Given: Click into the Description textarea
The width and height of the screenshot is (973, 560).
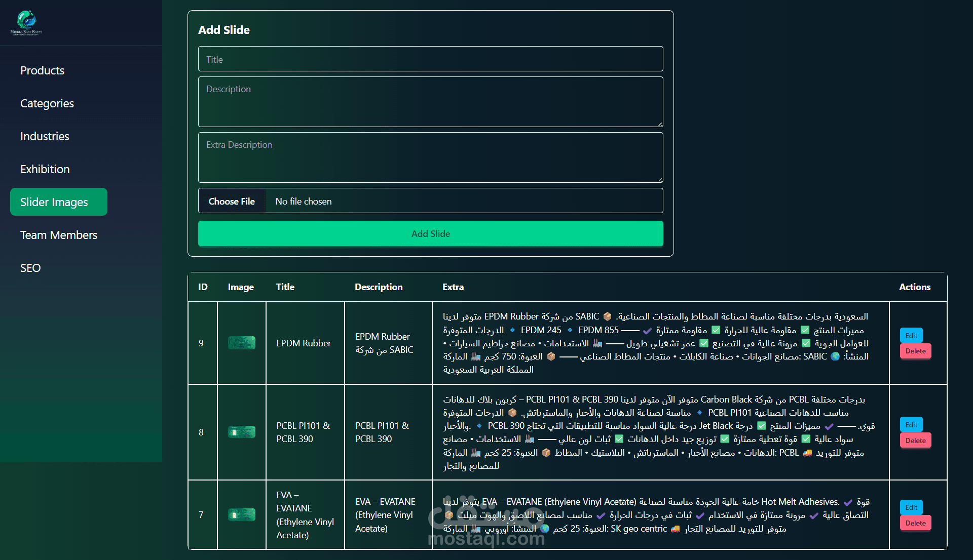Looking at the screenshot, I should point(431,102).
